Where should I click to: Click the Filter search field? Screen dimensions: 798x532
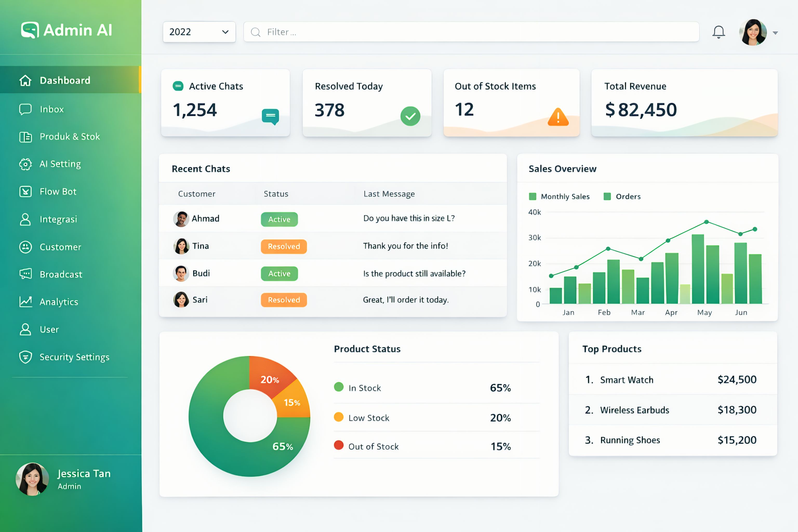471,32
